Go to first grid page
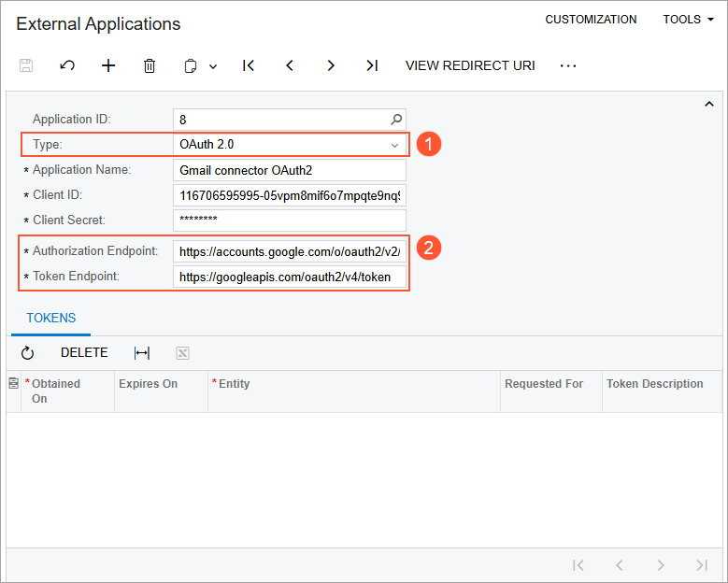Image resolution: width=728 pixels, height=583 pixels. click(x=578, y=565)
